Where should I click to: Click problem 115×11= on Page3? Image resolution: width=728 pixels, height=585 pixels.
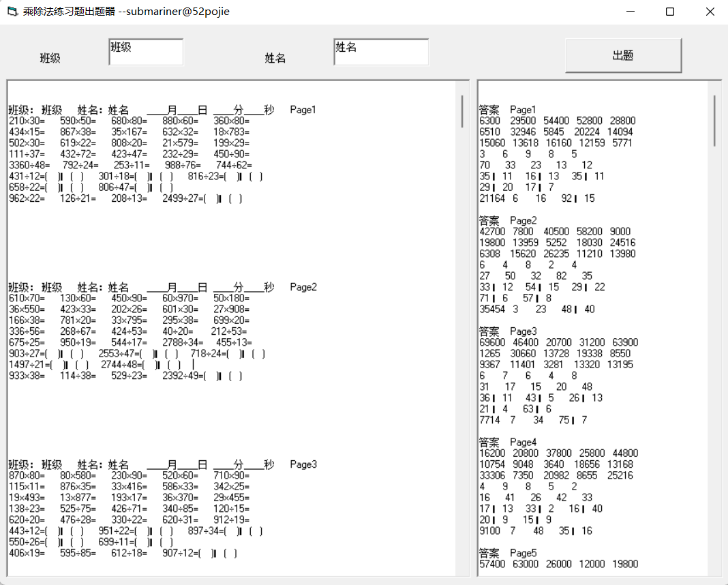pos(27,487)
